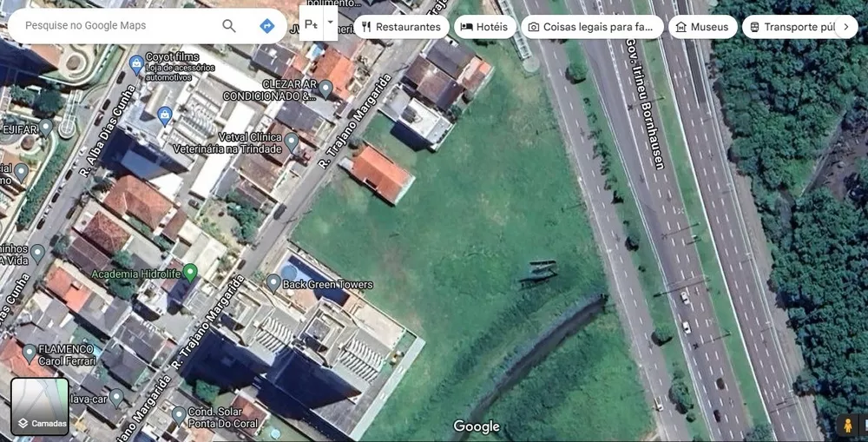The image size is (868, 442).
Task: Click the Academia Hidrolife green pin
Action: (x=190, y=272)
